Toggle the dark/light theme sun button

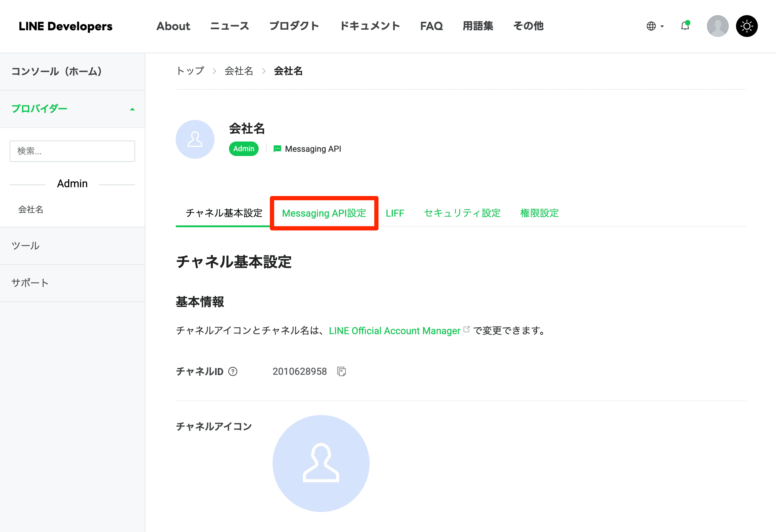[747, 26]
